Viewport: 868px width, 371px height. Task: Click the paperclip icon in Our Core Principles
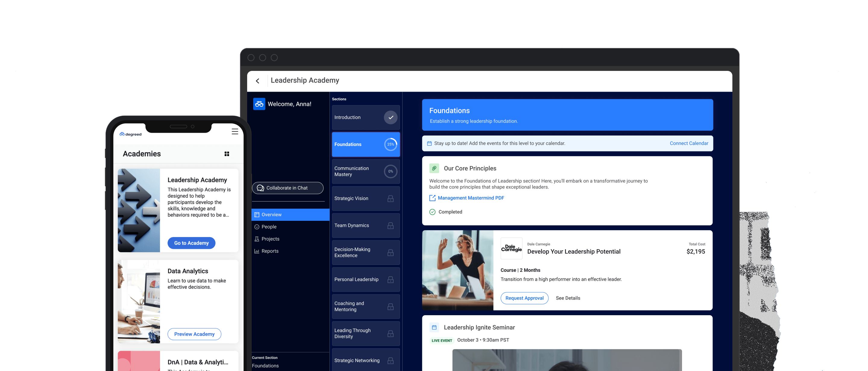tap(434, 168)
